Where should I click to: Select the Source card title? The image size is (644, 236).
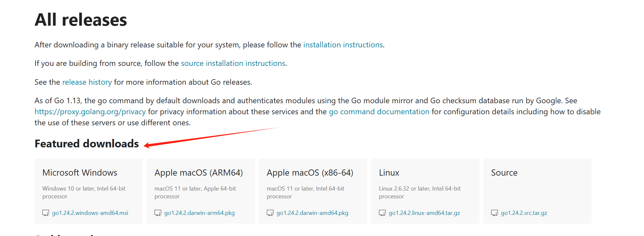[x=504, y=173]
